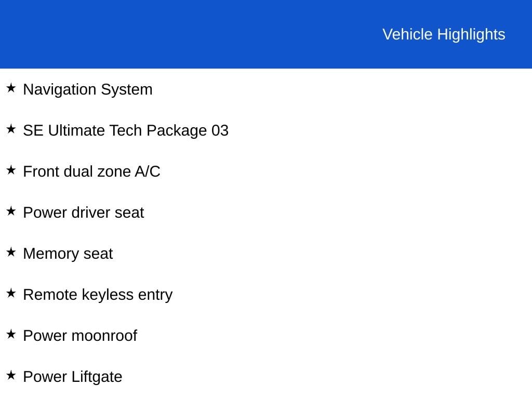Click the star beside Memory seat
532x399 pixels.
coord(11,252)
